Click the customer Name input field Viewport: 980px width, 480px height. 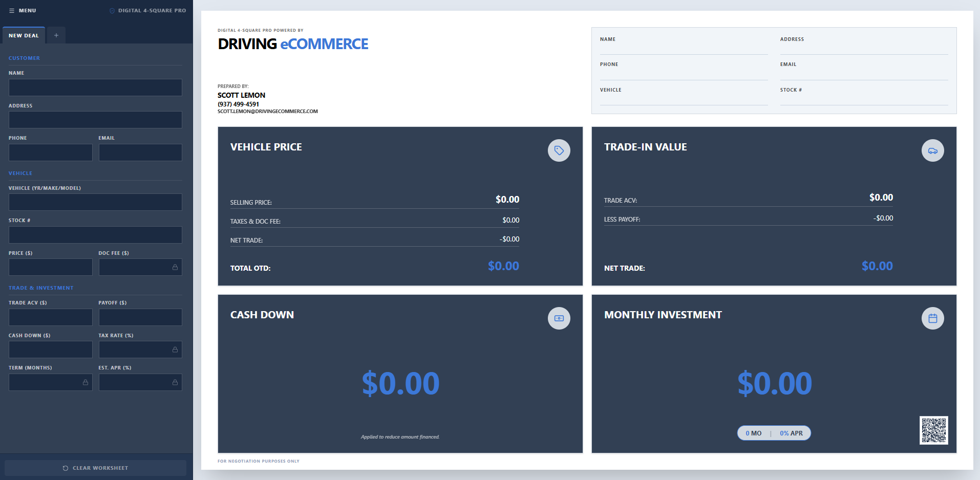click(95, 88)
